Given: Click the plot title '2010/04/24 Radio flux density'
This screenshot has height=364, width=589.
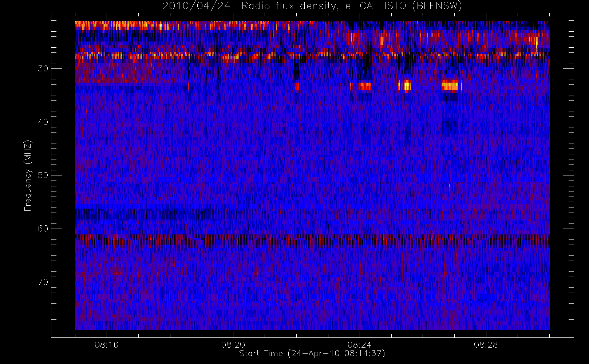Looking at the screenshot, I should click(312, 6).
